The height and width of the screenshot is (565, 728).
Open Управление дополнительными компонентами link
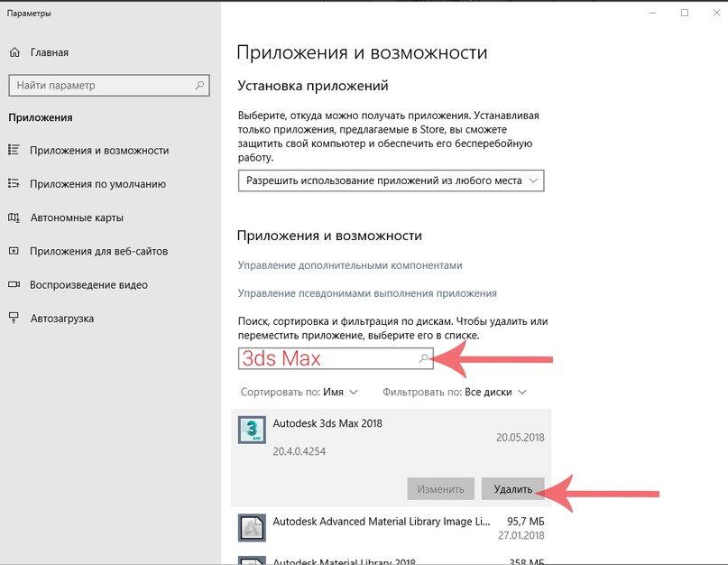pyautogui.click(x=350, y=265)
